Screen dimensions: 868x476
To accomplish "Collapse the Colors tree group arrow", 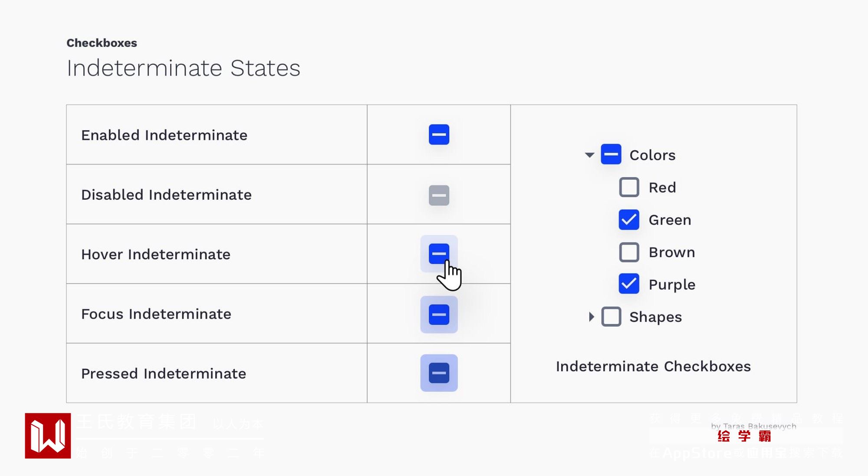I will tap(589, 155).
